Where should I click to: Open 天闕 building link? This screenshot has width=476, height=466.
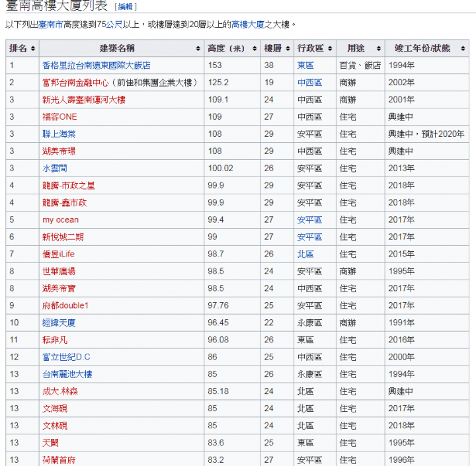coord(50,443)
